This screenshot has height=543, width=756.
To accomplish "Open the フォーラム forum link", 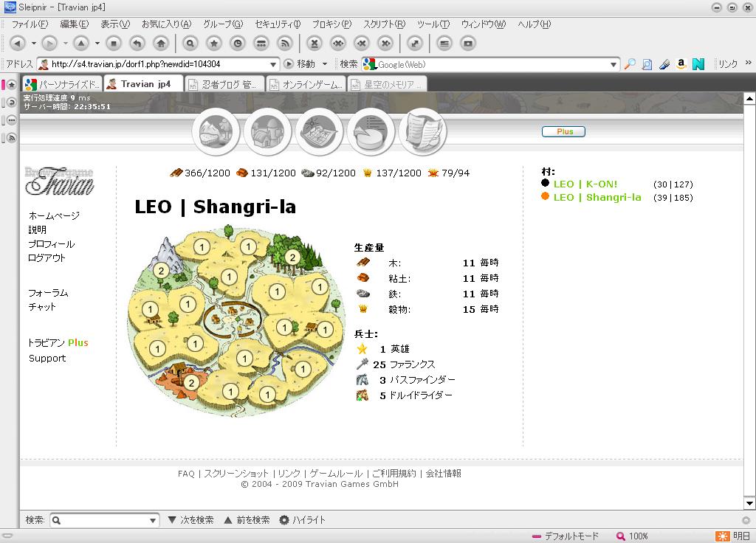I will [48, 293].
